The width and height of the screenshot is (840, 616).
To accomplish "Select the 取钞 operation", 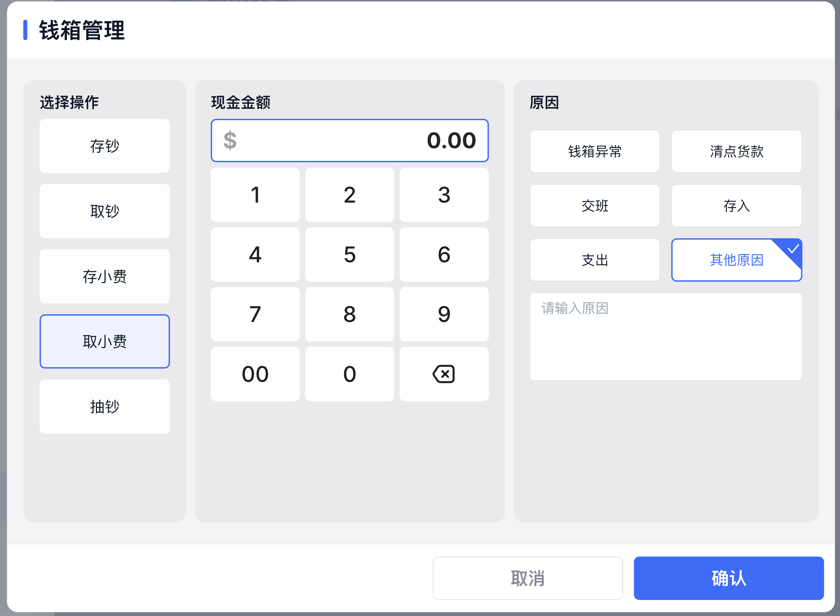I will coord(105,211).
